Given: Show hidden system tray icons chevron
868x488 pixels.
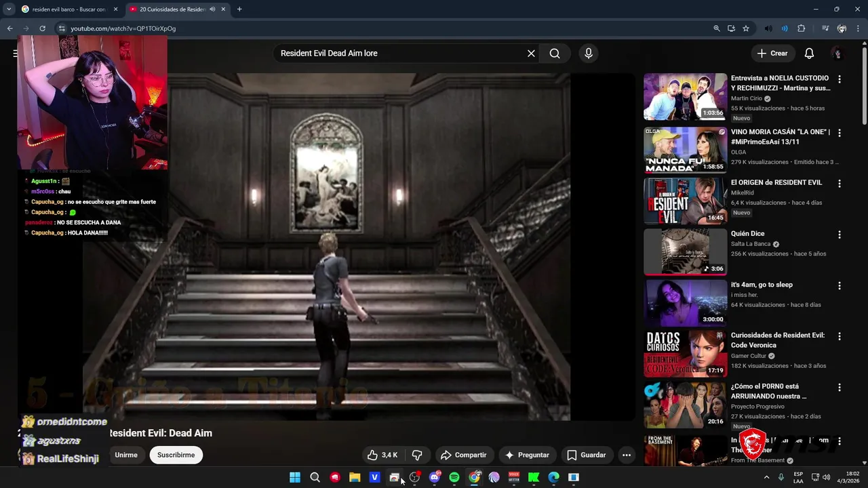Looking at the screenshot, I should pyautogui.click(x=767, y=477).
